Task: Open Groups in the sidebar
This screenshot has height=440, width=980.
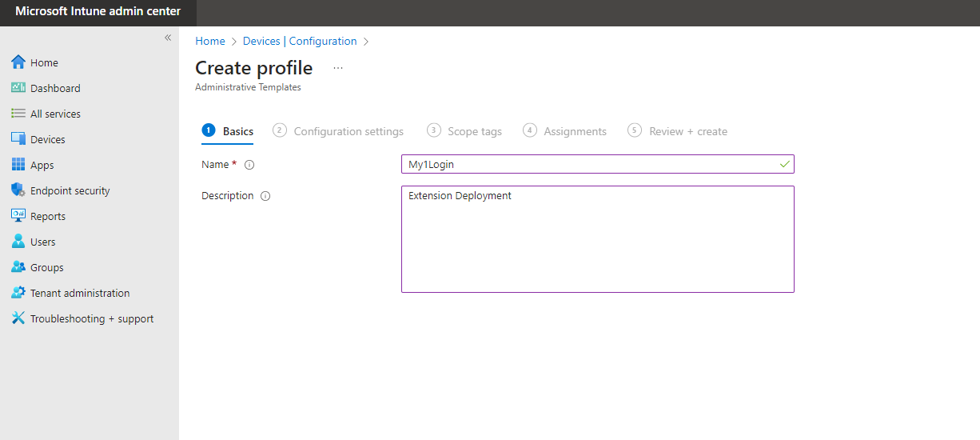Action: [47, 267]
